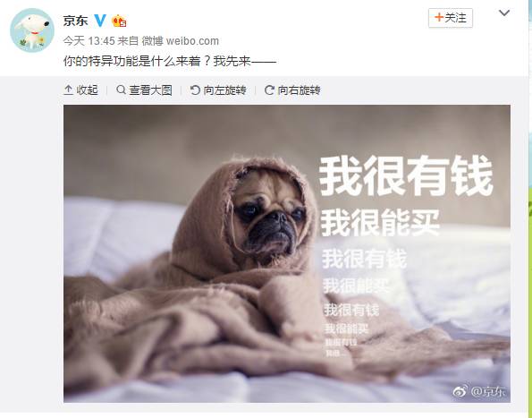View full-size image via 查看大图

point(150,90)
